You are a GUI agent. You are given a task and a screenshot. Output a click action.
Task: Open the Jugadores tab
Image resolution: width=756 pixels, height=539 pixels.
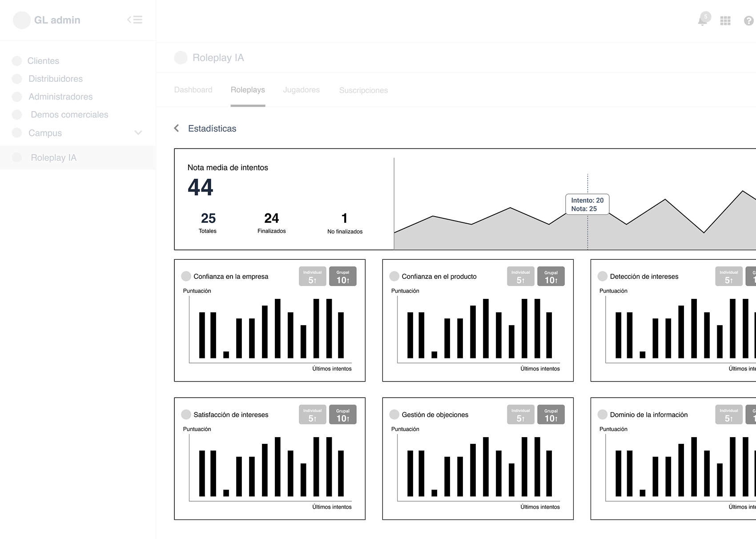(301, 90)
